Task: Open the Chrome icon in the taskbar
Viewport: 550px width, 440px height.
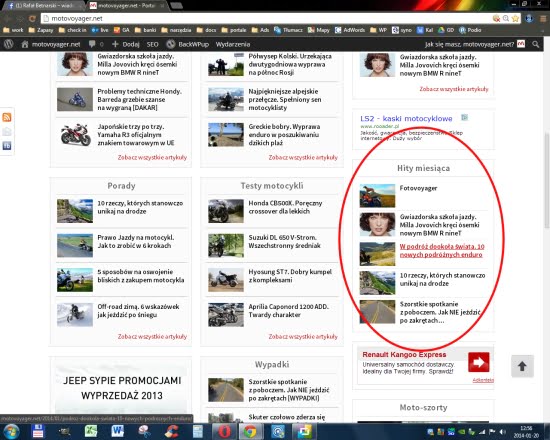Action: pos(250,432)
